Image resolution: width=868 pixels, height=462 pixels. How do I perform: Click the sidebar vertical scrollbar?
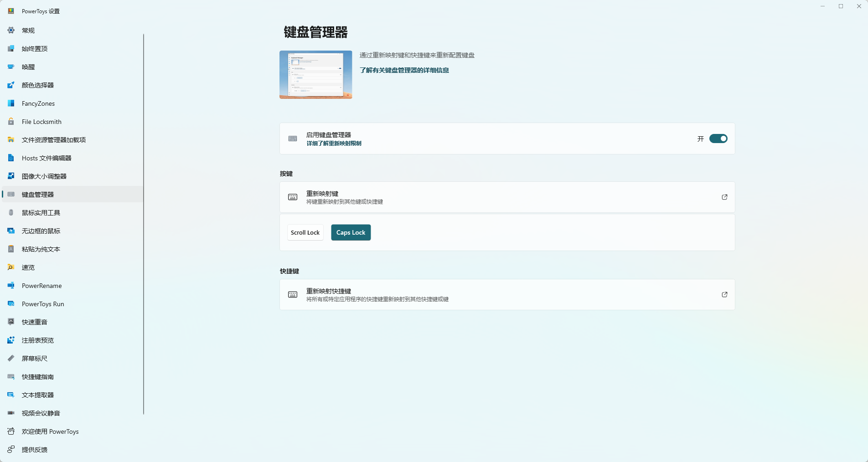point(144,224)
